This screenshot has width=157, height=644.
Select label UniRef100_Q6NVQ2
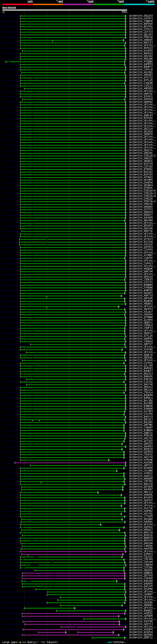[141, 102]
